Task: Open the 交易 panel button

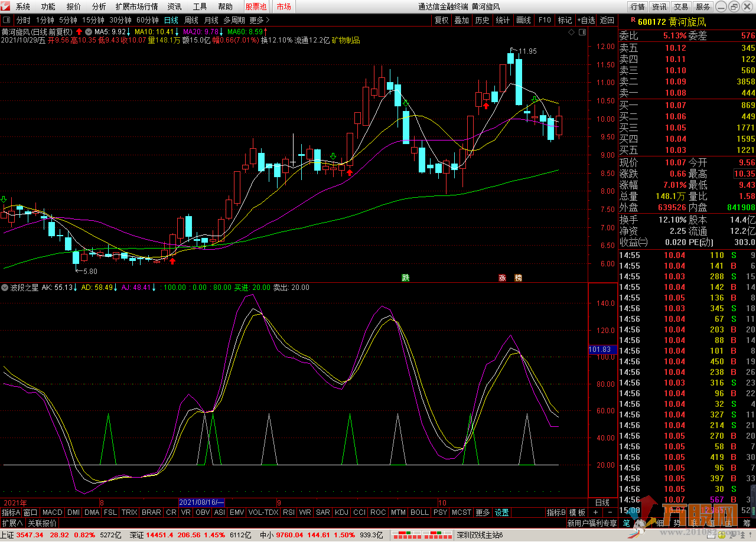Action: 681,7
